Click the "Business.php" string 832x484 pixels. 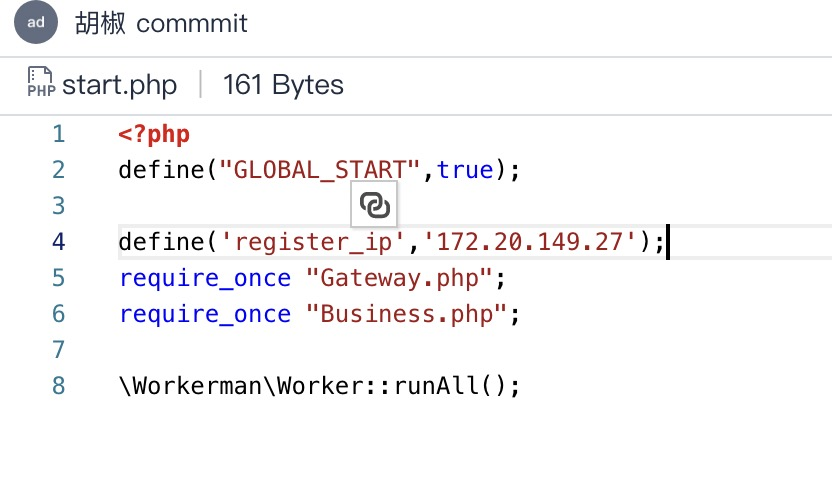pyautogui.click(x=407, y=314)
